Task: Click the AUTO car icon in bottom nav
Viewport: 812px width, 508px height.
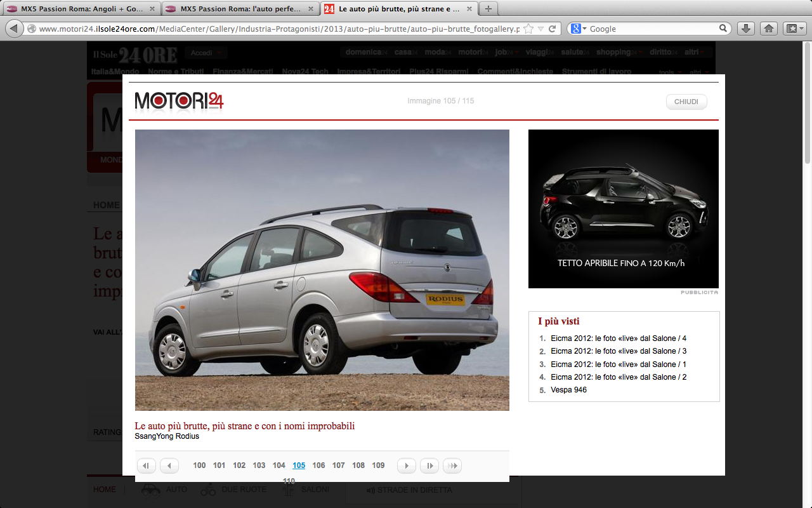Action: coord(151,490)
